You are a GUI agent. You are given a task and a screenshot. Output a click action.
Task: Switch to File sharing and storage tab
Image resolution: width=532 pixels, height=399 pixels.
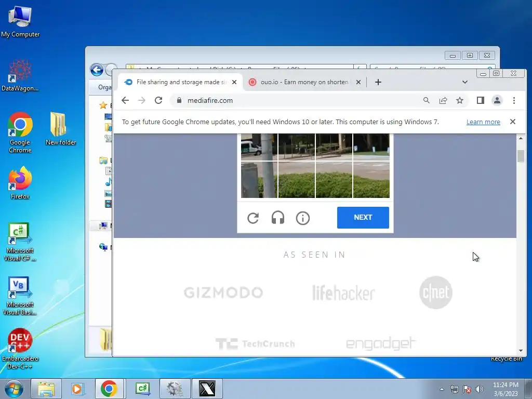tap(180, 82)
